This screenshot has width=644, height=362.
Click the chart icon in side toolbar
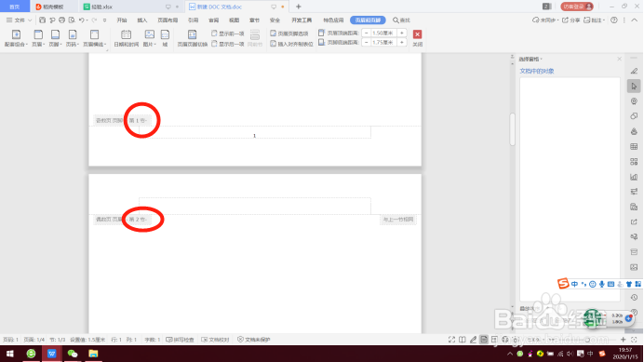(x=634, y=177)
